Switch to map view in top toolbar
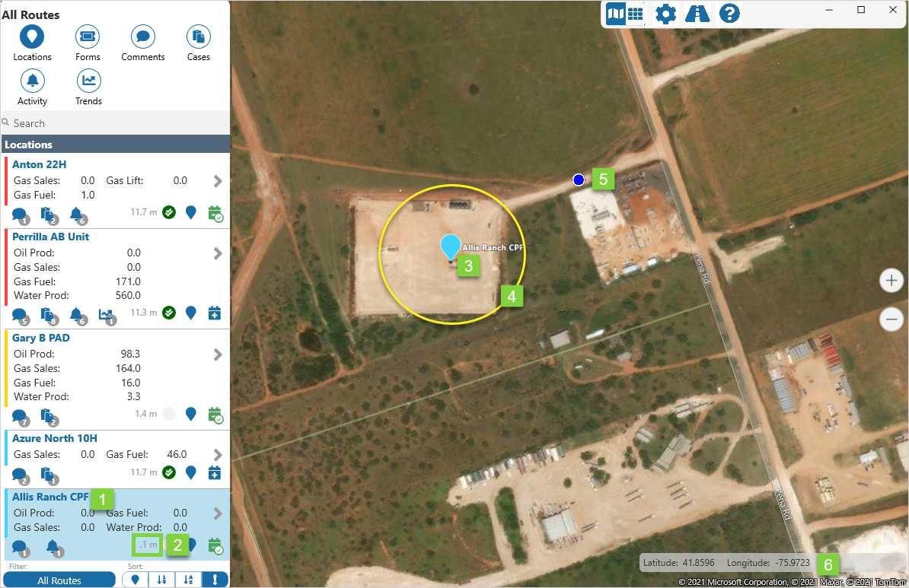This screenshot has height=588, width=909. (x=615, y=14)
